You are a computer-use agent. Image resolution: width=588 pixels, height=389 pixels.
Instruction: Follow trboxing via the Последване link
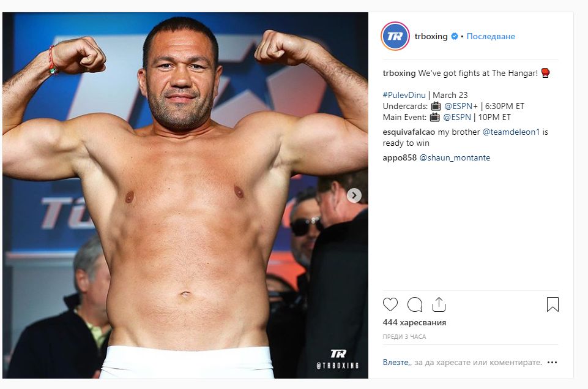[x=491, y=37]
